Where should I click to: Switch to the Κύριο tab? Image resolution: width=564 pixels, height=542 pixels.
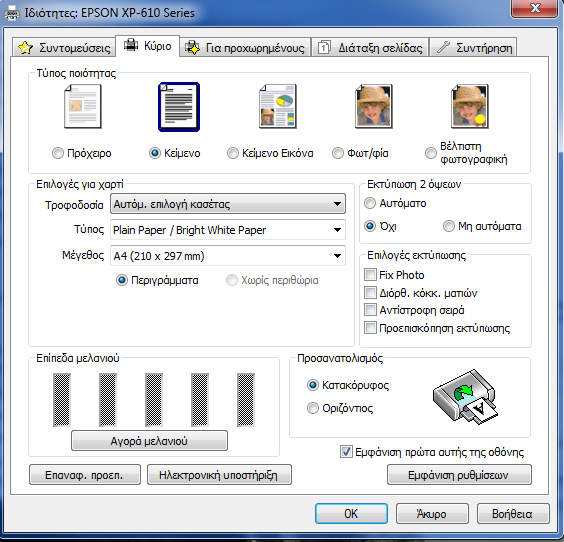[147, 46]
